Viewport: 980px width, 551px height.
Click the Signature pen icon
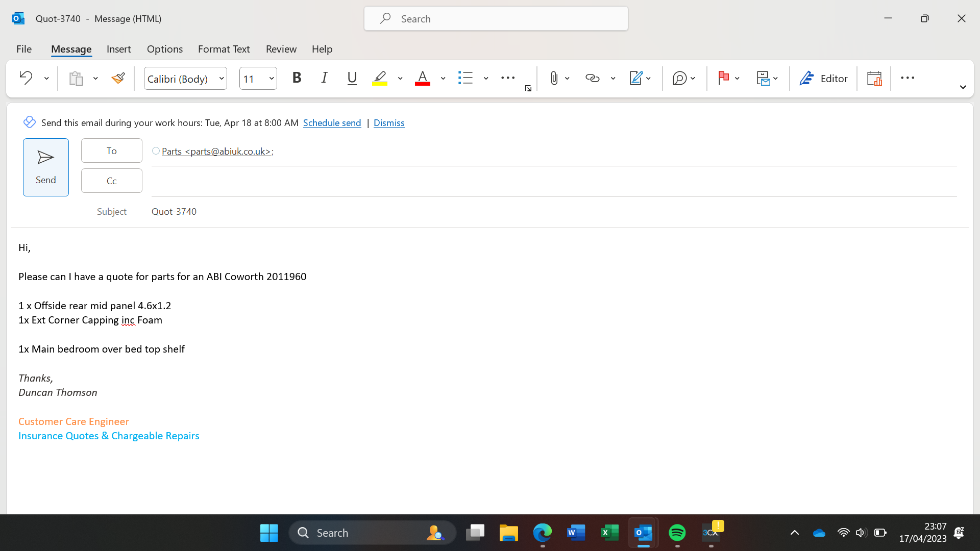(x=636, y=78)
